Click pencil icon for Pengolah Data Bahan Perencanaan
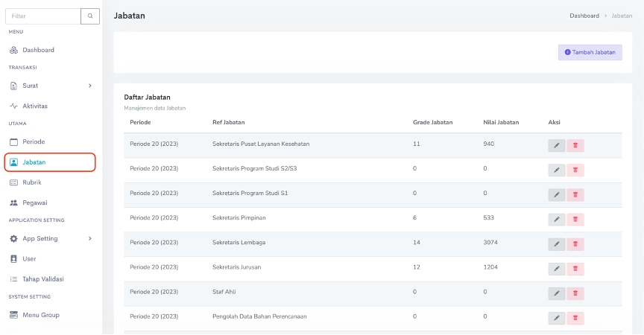The width and height of the screenshot is (644, 335). (556, 318)
